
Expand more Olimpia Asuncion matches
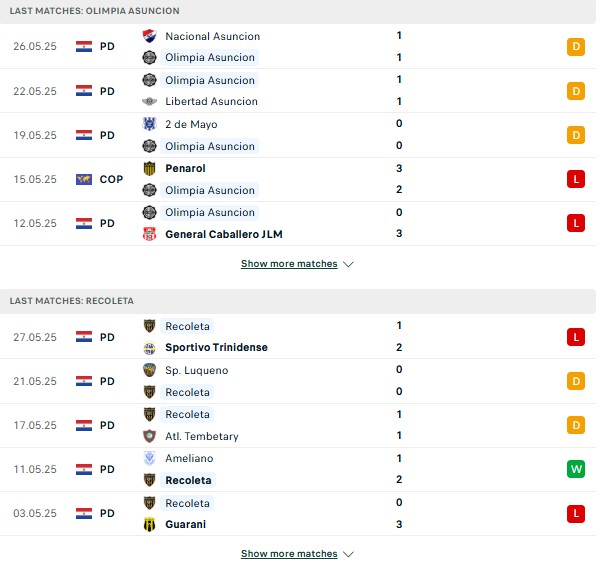289,264
